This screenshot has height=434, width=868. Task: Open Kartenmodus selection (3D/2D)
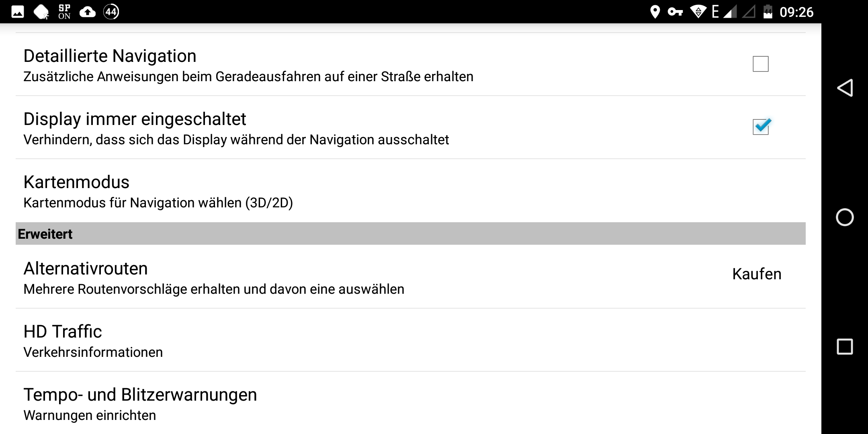pos(158,191)
